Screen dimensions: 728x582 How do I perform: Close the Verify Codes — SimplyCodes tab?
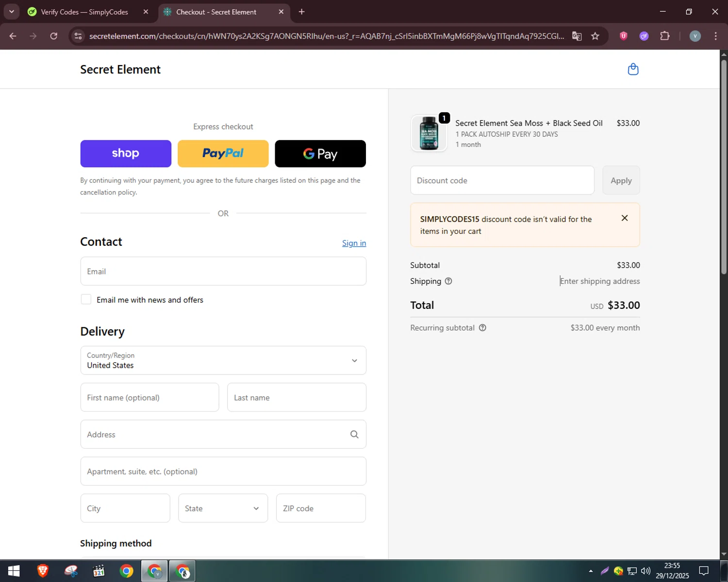(x=146, y=12)
